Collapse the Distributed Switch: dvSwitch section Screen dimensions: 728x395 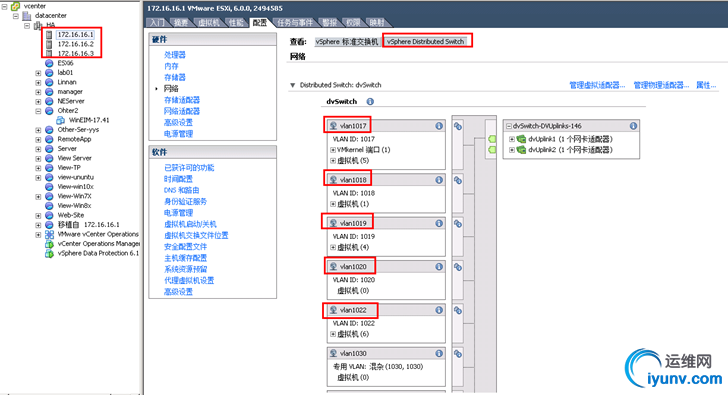(x=292, y=85)
